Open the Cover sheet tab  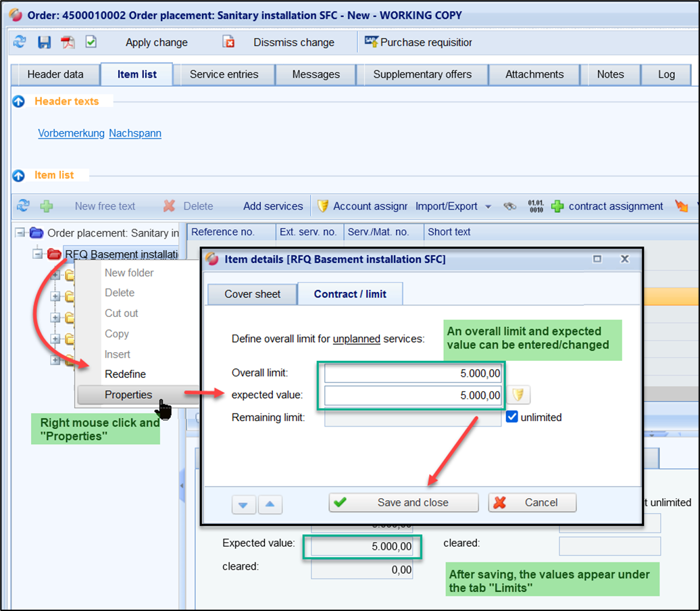pos(252,294)
